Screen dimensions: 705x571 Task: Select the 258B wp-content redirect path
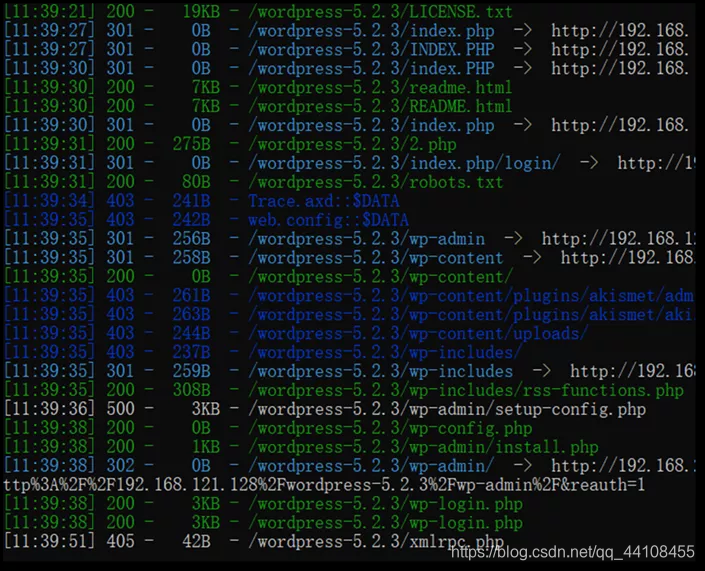[x=376, y=257]
